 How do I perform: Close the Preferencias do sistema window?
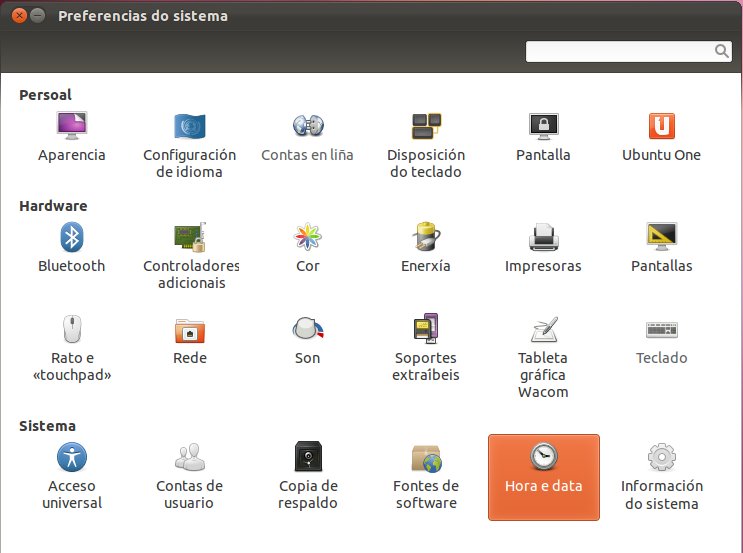[x=19, y=16]
